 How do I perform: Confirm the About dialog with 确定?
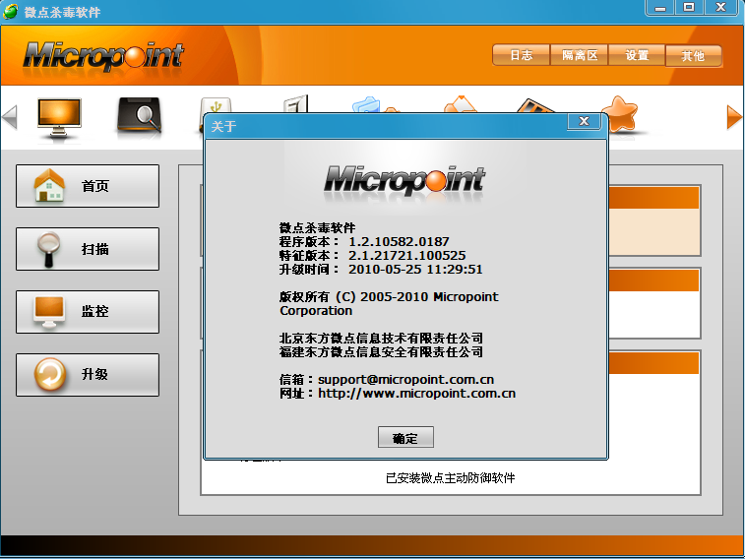(405, 437)
